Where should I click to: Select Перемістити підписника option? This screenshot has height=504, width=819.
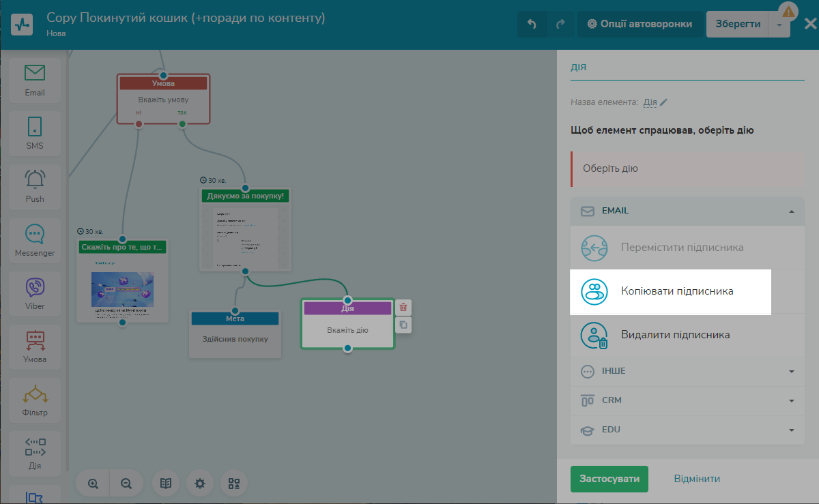click(x=687, y=248)
